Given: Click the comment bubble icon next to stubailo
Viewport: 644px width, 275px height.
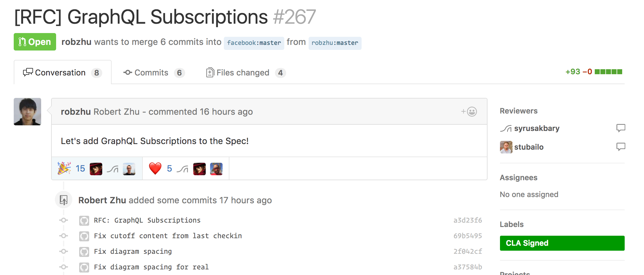Looking at the screenshot, I should (621, 147).
